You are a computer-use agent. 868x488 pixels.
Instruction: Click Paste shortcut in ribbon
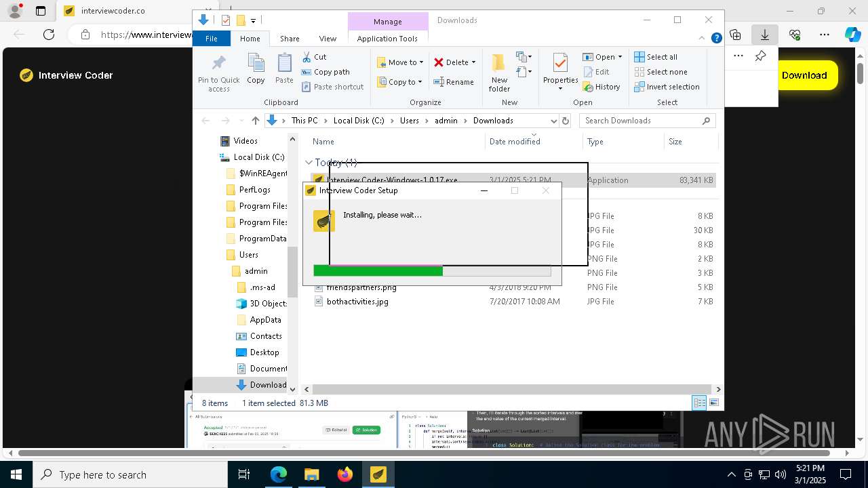332,87
